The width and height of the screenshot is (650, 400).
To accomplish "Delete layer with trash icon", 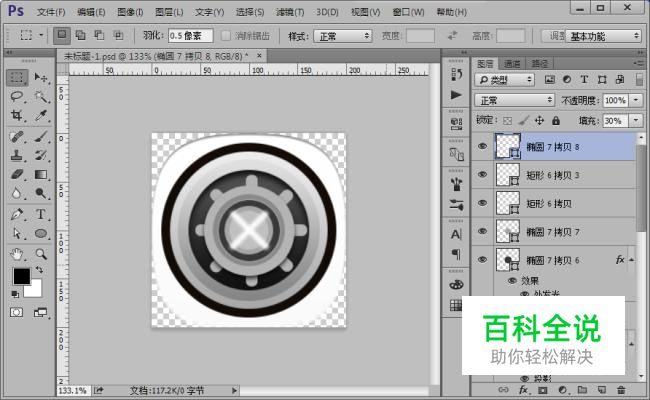I will pyautogui.click(x=621, y=390).
